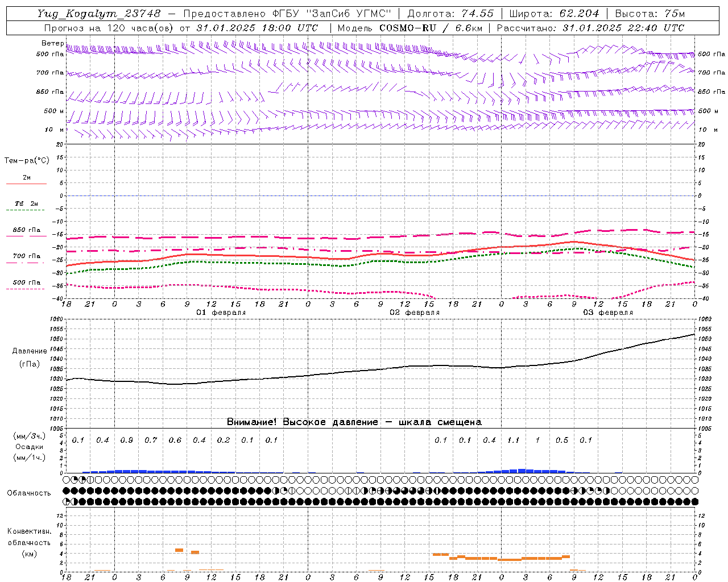This screenshot has width=728, height=582.
Task: Click the 'Облачность' cloud cover label
Action: click(29, 493)
